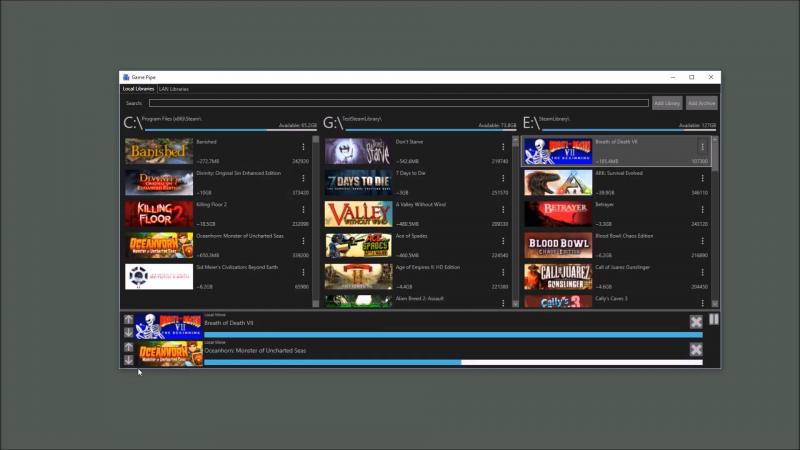This screenshot has width=800, height=450.
Task: Move Oceanhorn up in transfer queue
Action: point(129,347)
